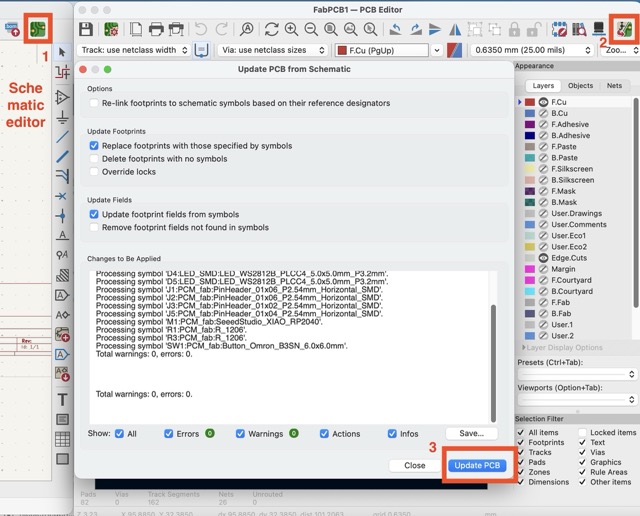This screenshot has width=640, height=516.
Task: Open Track: use netclass width dropdown
Action: [134, 50]
